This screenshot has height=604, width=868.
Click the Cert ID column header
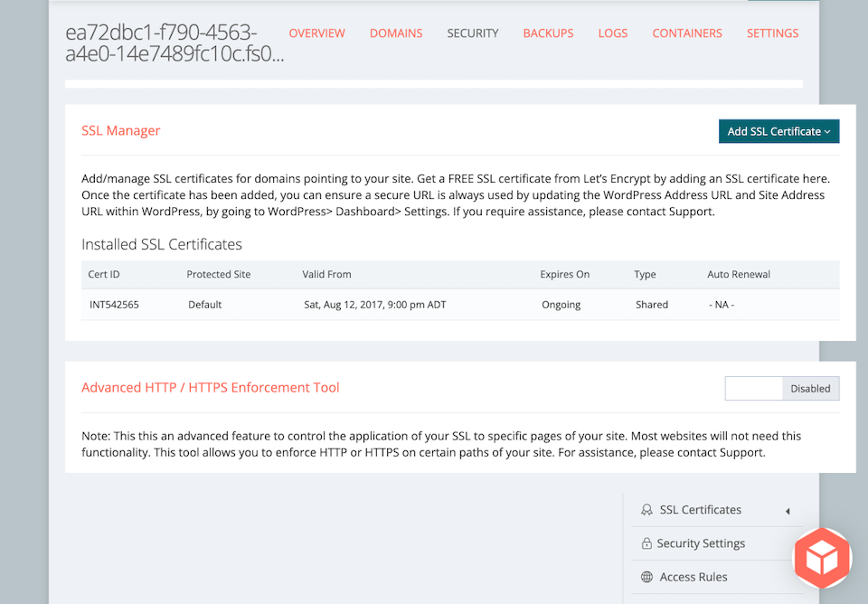coord(103,274)
